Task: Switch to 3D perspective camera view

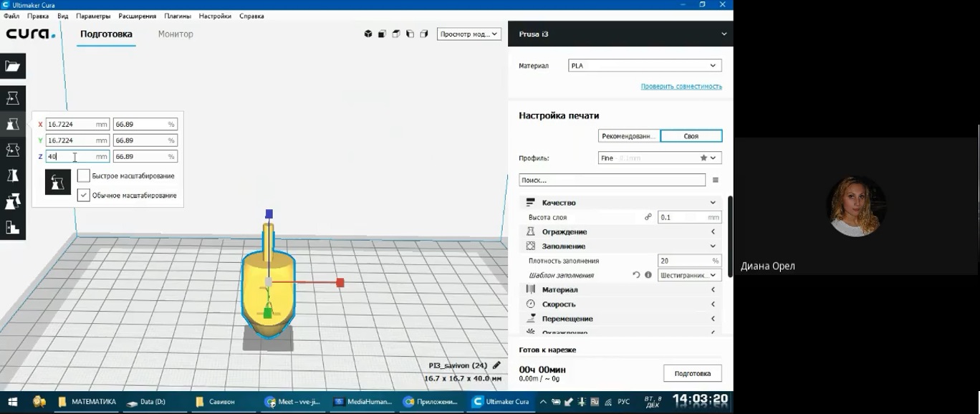Action: point(368,34)
